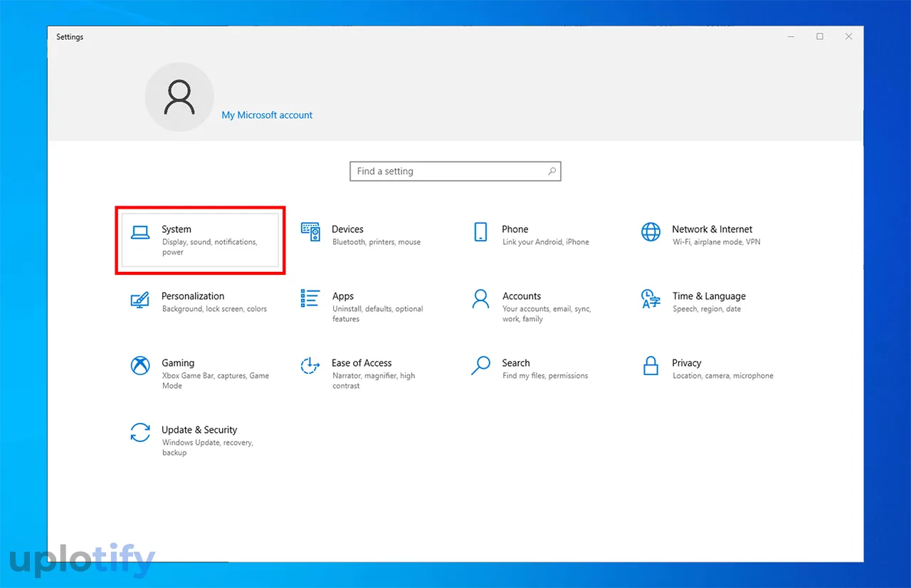Click 'Find my files, permissions' description
The height and width of the screenshot is (588, 911).
(x=545, y=376)
